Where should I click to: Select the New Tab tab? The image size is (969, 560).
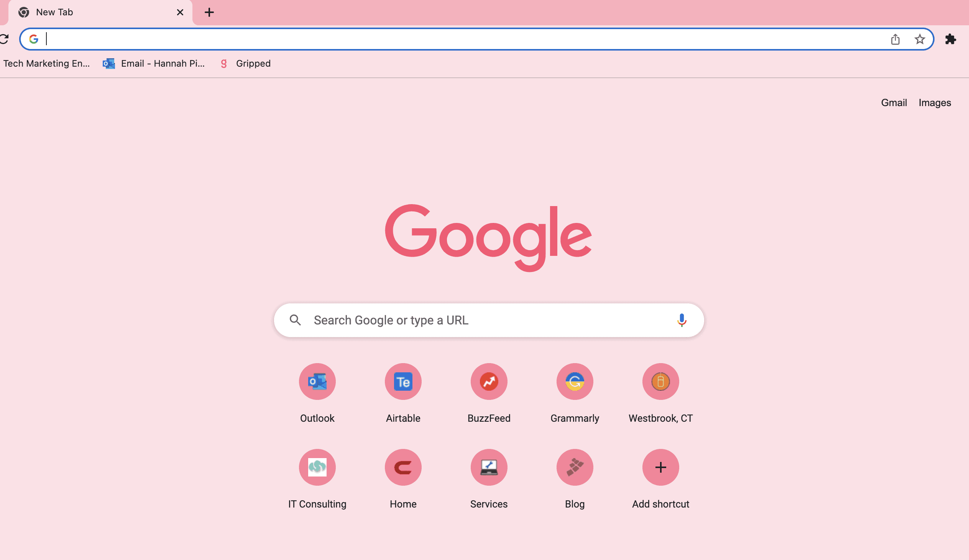100,13
